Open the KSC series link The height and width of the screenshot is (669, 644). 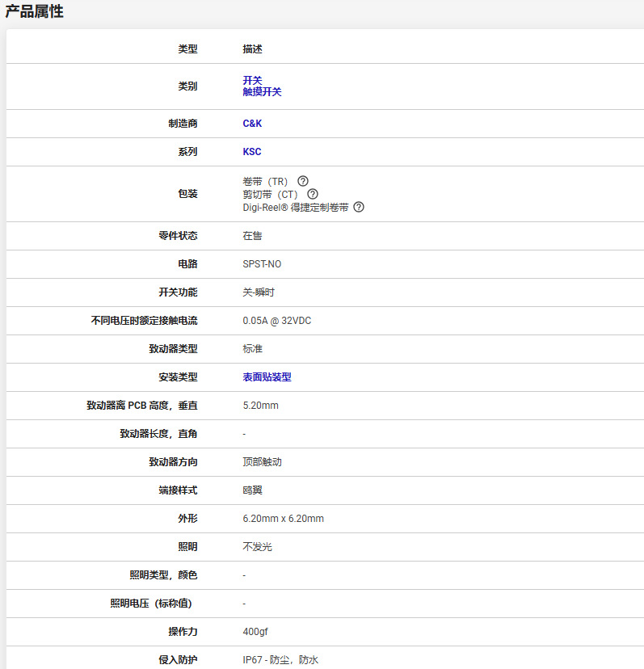coord(252,151)
